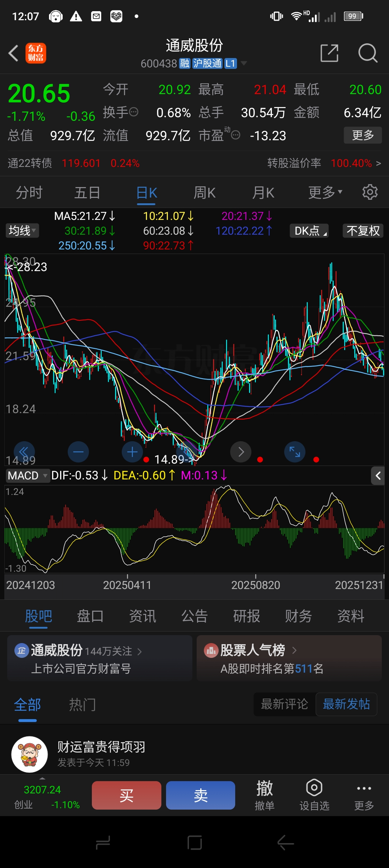Open chart settings gear icon
Screen dimensions: 389x868
(x=370, y=192)
